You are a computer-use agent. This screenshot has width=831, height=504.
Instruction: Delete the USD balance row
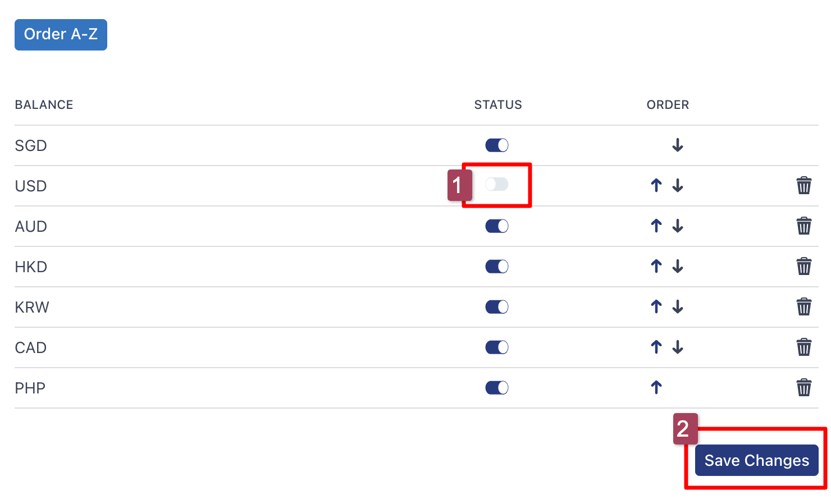click(x=803, y=186)
